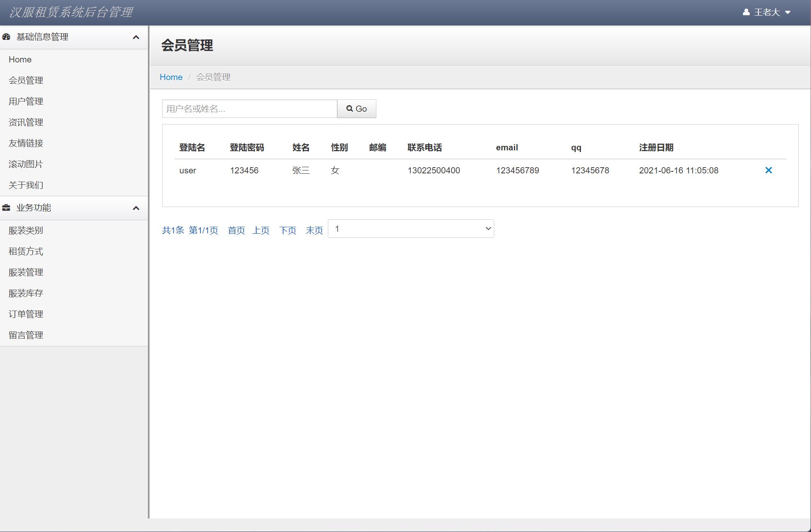Click the Home breadcrumb link
This screenshot has height=532, width=811.
tap(171, 77)
